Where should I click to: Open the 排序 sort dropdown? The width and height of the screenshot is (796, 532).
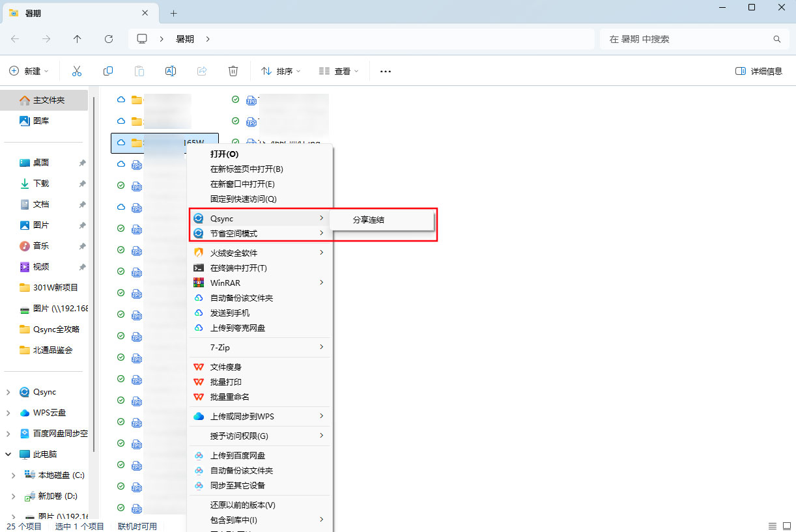(x=281, y=71)
